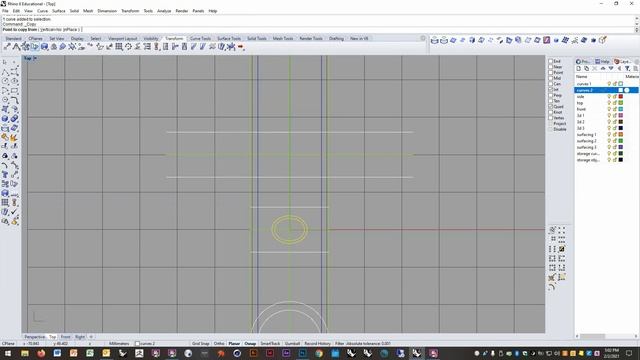Image resolution: width=640 pixels, height=360 pixels.
Task: Toggle visibility bulb of side layer
Action: 609,96
